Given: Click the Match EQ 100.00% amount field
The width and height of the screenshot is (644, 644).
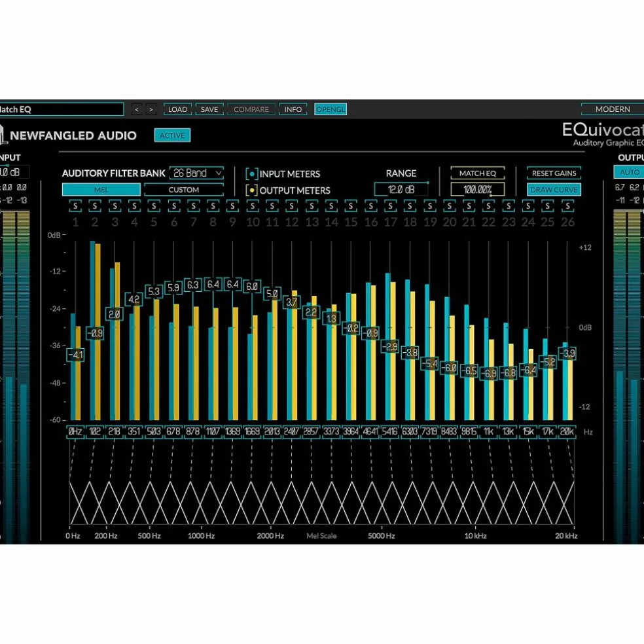Looking at the screenshot, I should [478, 189].
